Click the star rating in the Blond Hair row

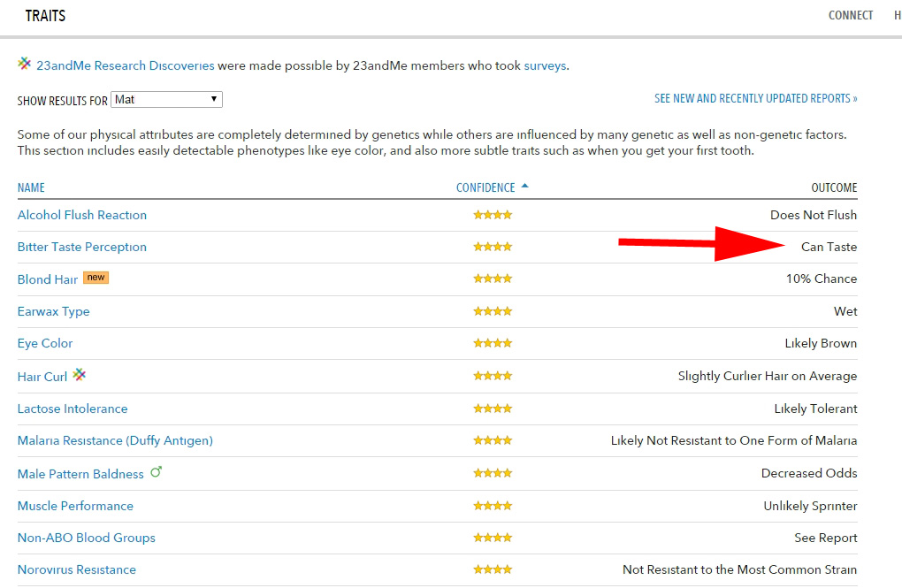[493, 279]
